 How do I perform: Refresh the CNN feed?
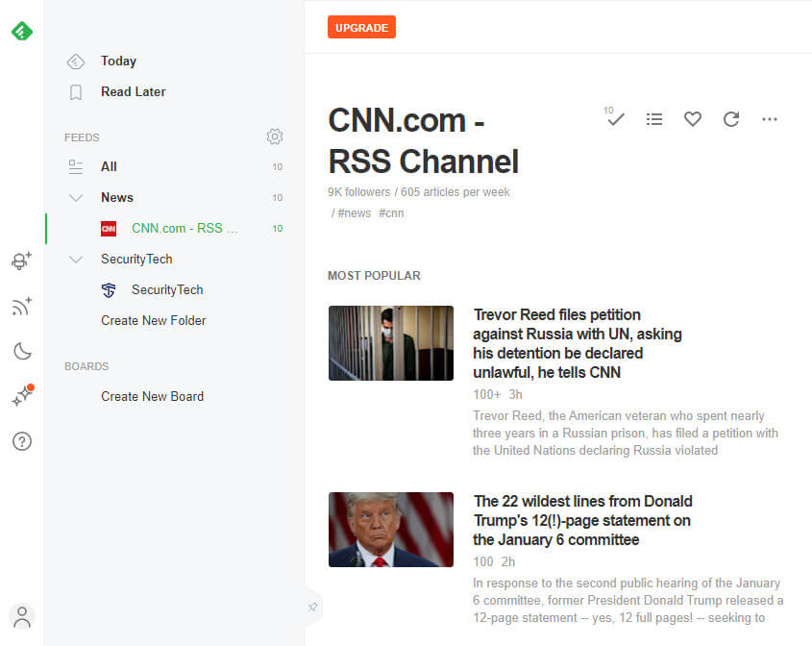[731, 119]
